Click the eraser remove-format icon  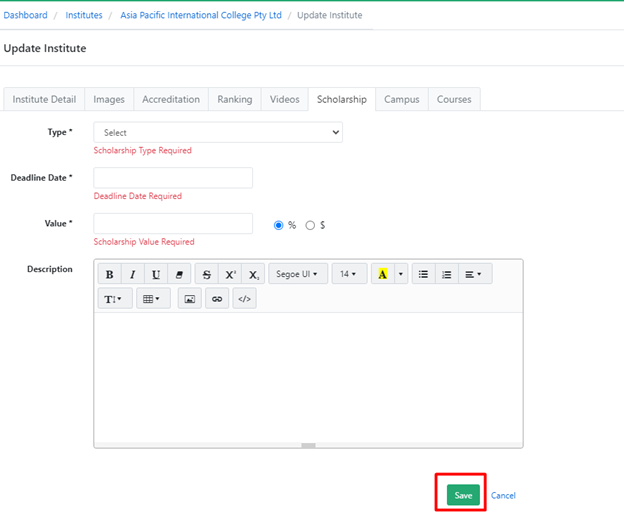coord(179,274)
